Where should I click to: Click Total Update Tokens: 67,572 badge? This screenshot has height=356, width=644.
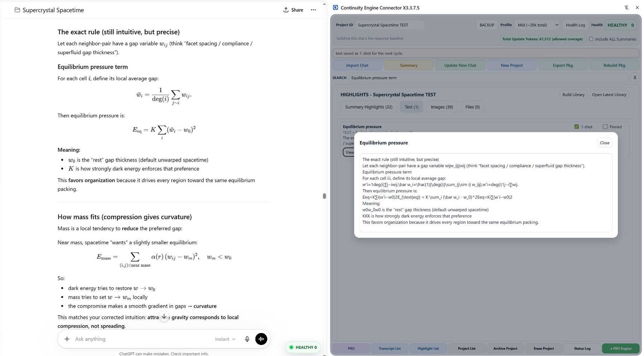pos(542,39)
